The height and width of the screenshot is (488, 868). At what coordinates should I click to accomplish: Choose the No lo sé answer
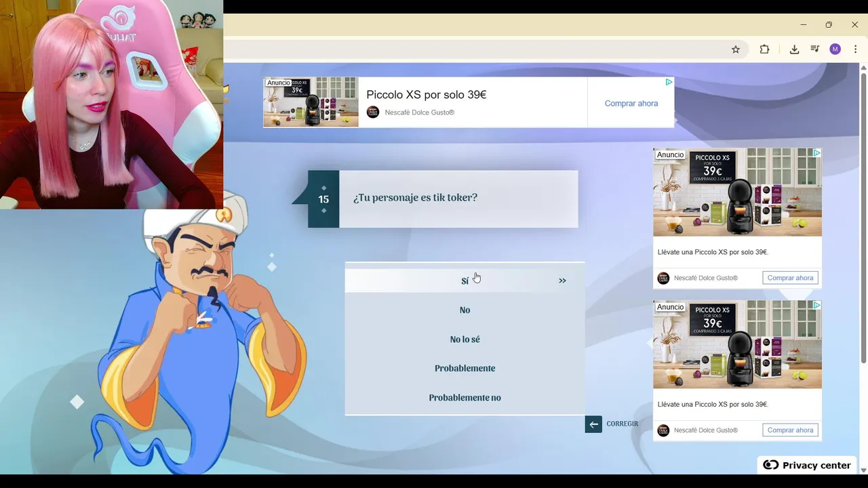(465, 339)
